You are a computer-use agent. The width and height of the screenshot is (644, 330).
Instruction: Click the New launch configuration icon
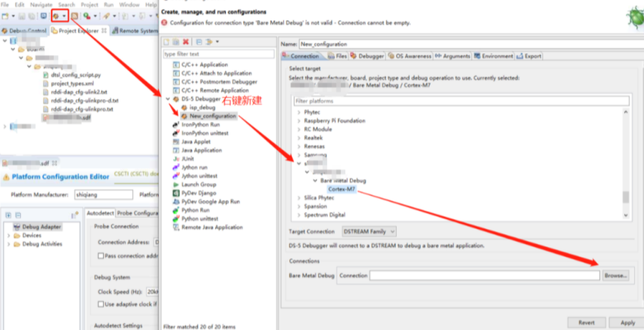pyautogui.click(x=167, y=42)
